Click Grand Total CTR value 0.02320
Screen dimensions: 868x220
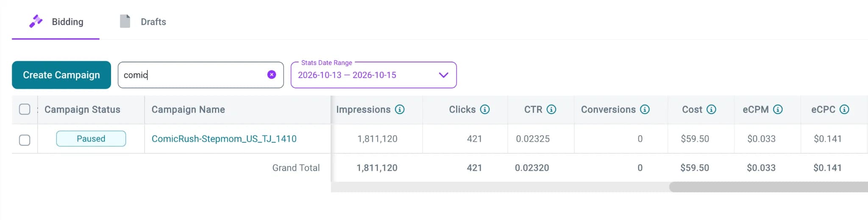click(532, 168)
